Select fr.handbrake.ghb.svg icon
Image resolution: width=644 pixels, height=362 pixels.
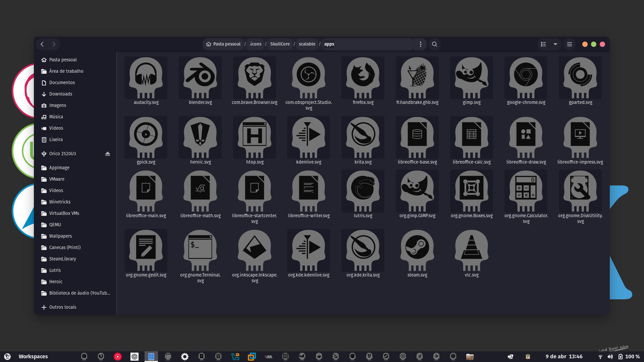tap(417, 78)
